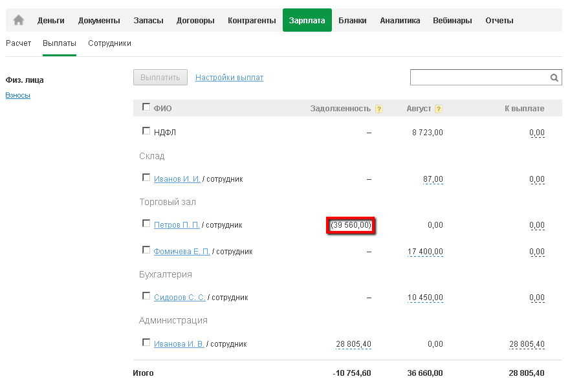The height and width of the screenshot is (392, 570).
Task: Open help icon next to Задолженность
Action: pyautogui.click(x=378, y=109)
